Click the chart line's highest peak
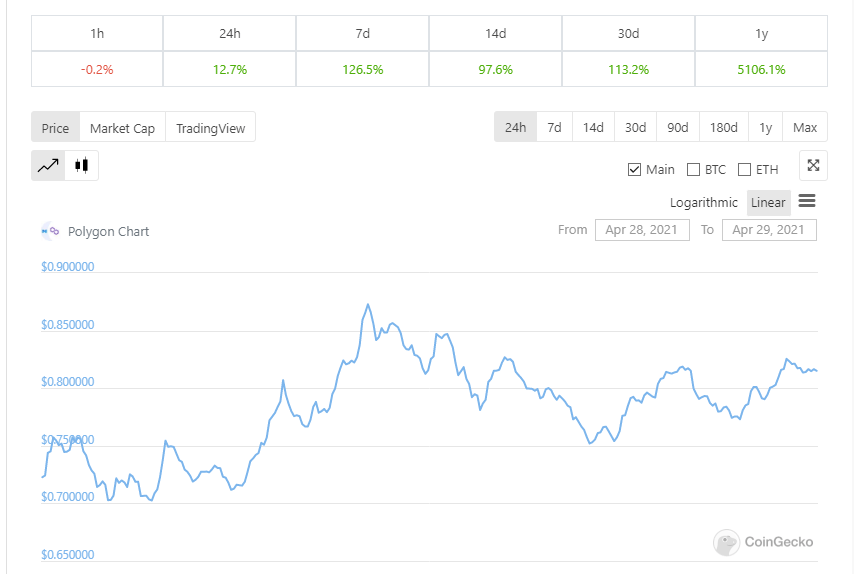Screen dimensions: 854x574 click(368, 304)
